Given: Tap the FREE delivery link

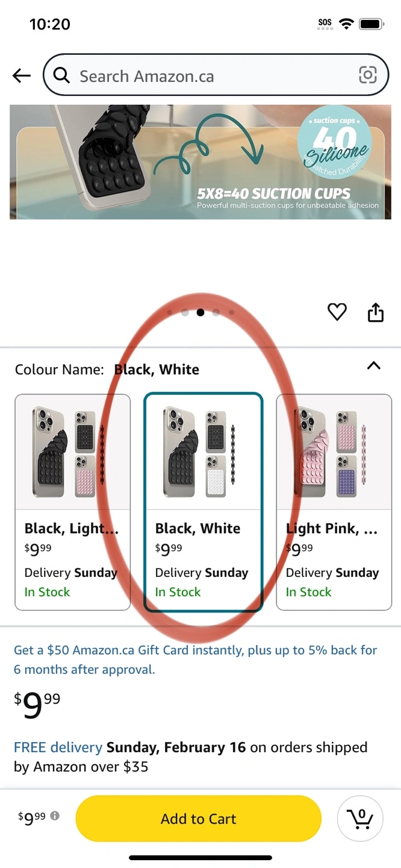Looking at the screenshot, I should click(58, 747).
